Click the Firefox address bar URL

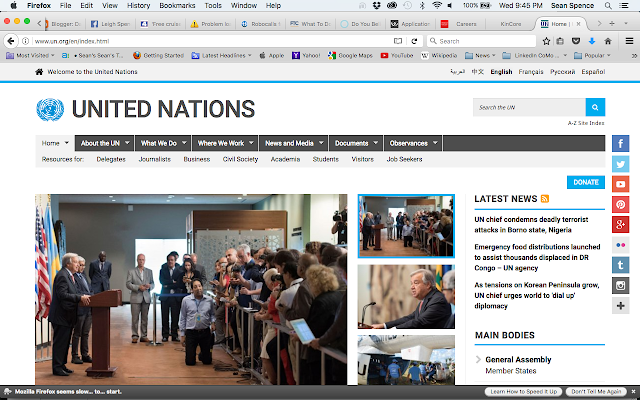[210, 41]
